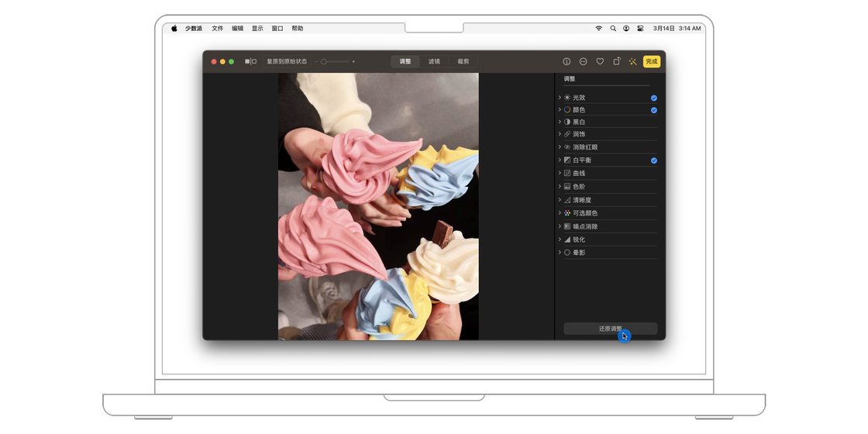The image size is (868, 434).
Task: Click the zoom slider in the toolbar
Action: [335, 61]
